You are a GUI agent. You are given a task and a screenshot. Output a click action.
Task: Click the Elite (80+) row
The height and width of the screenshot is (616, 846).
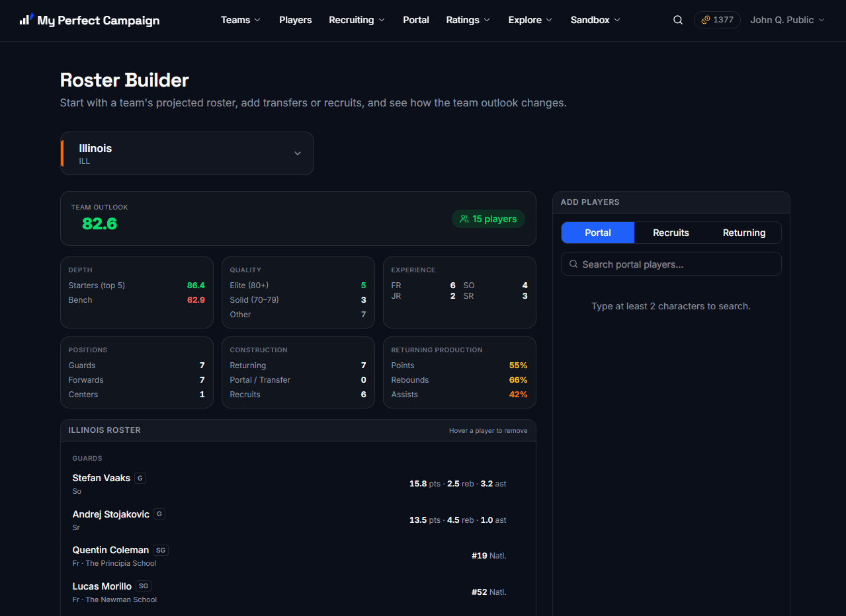pyautogui.click(x=298, y=286)
